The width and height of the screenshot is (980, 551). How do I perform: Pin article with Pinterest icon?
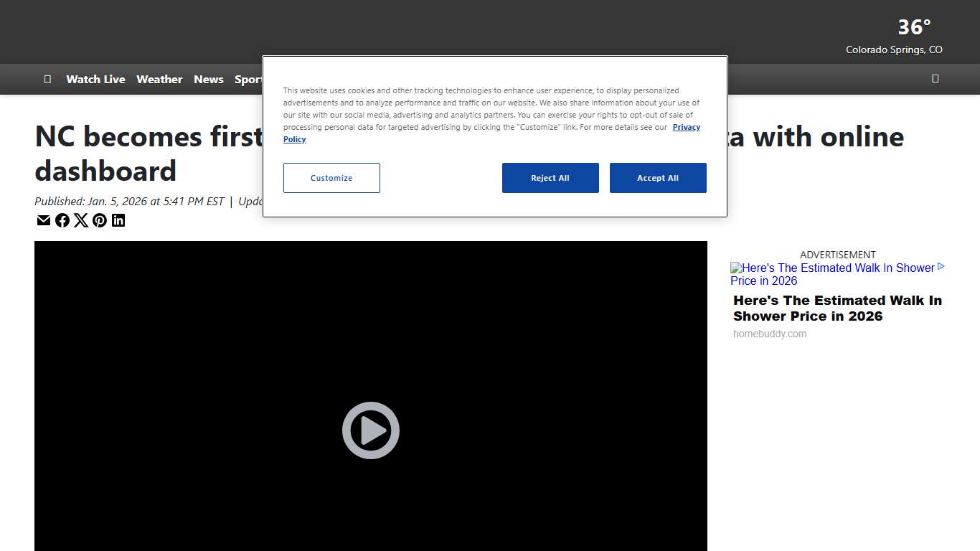click(x=100, y=220)
